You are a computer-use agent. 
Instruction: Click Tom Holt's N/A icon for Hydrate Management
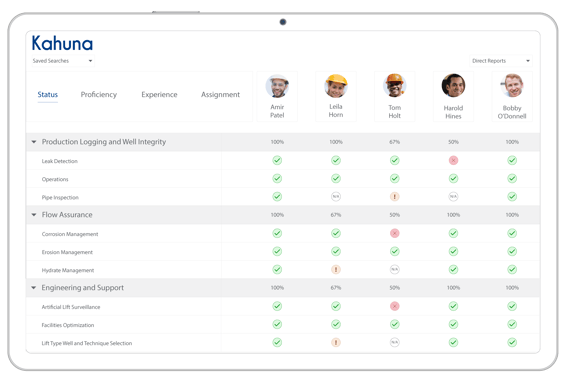[395, 270]
